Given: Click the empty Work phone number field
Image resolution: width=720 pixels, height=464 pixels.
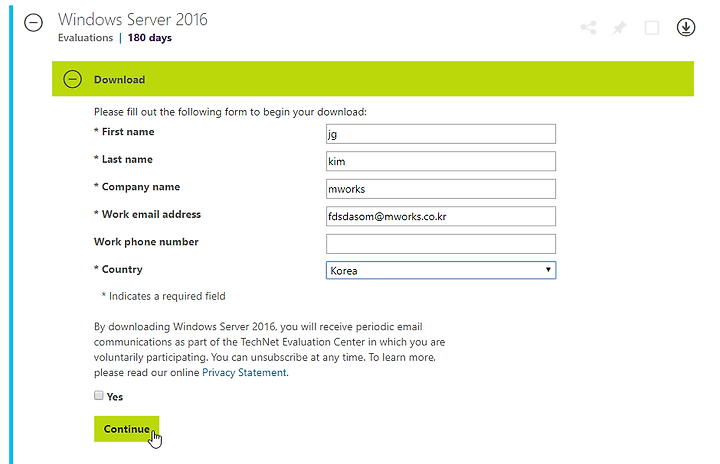Looking at the screenshot, I should (441, 244).
